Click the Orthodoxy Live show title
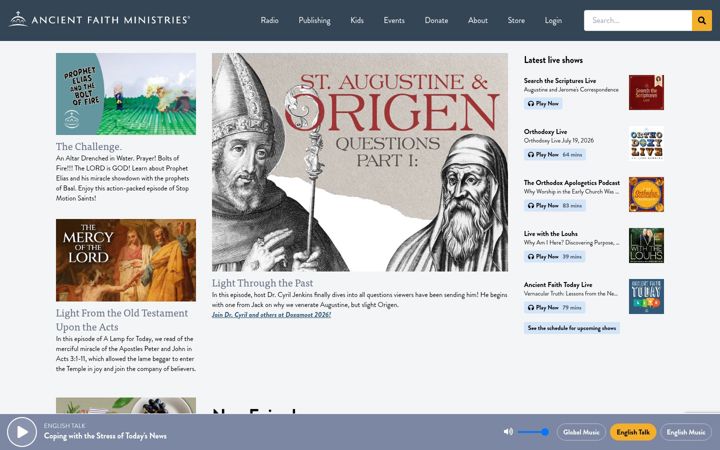This screenshot has width=720, height=450. point(545,131)
